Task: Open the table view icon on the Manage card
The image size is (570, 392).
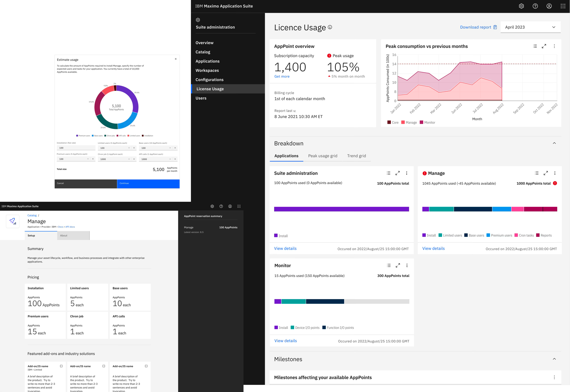Action: [x=537, y=173]
